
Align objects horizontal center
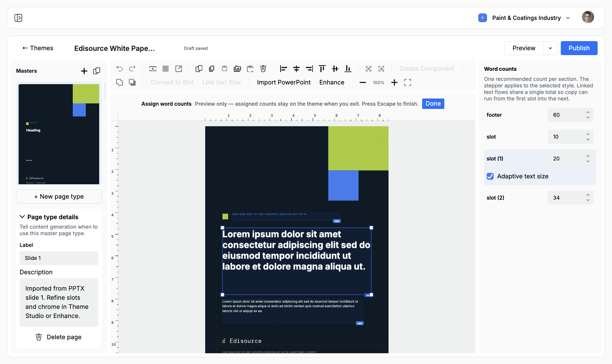[296, 68]
